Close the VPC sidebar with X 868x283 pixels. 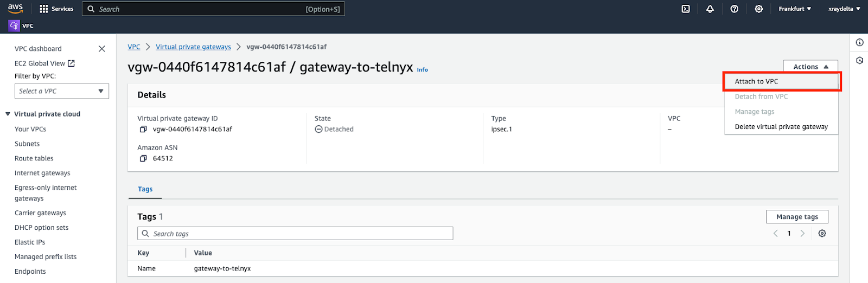click(101, 49)
